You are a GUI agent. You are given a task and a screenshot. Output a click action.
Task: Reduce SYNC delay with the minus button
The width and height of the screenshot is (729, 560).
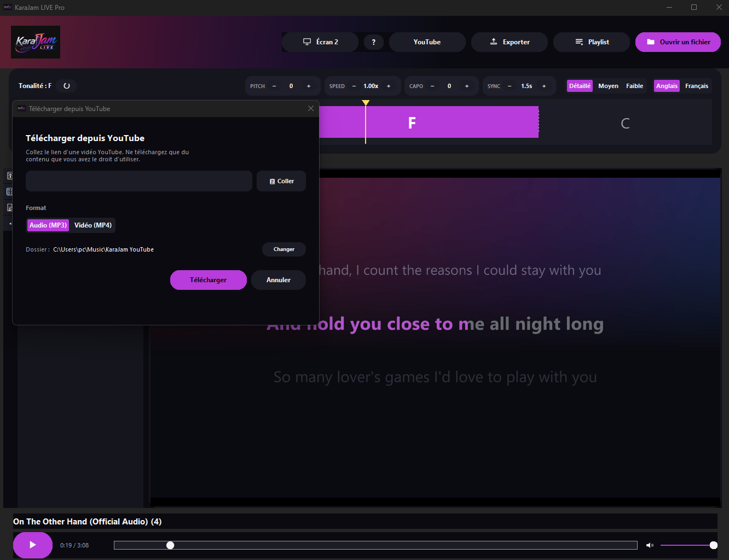coord(510,86)
